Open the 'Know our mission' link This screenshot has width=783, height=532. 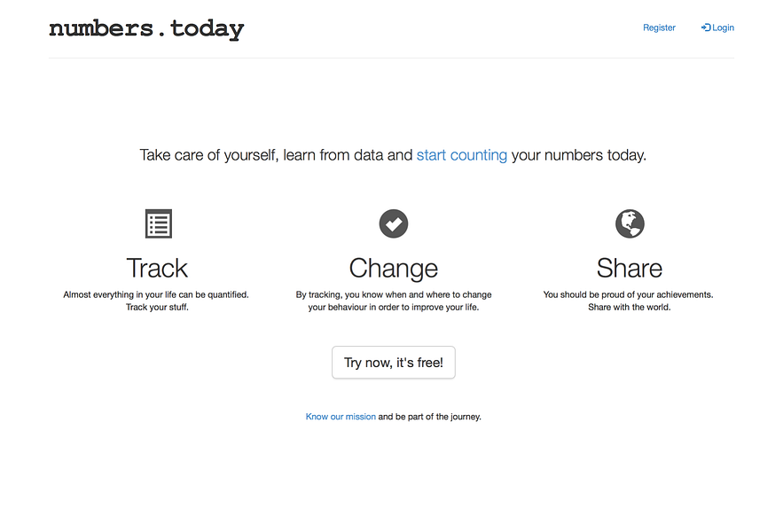(x=341, y=417)
